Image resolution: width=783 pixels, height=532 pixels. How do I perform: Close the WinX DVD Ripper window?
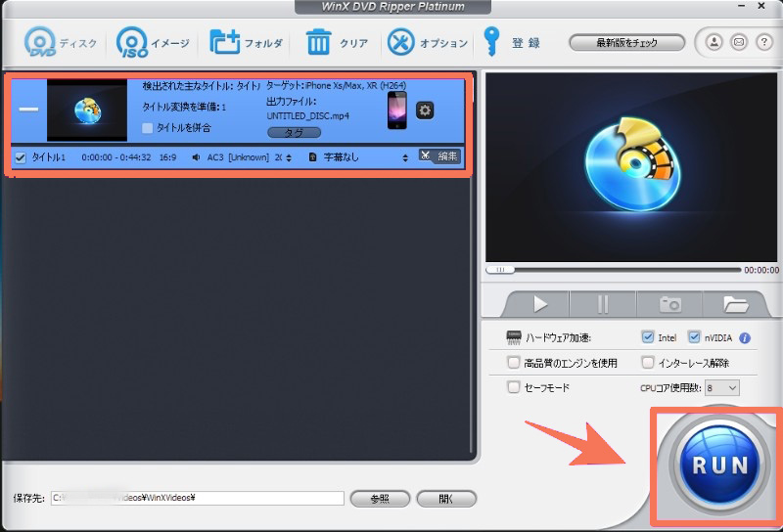[x=761, y=6]
